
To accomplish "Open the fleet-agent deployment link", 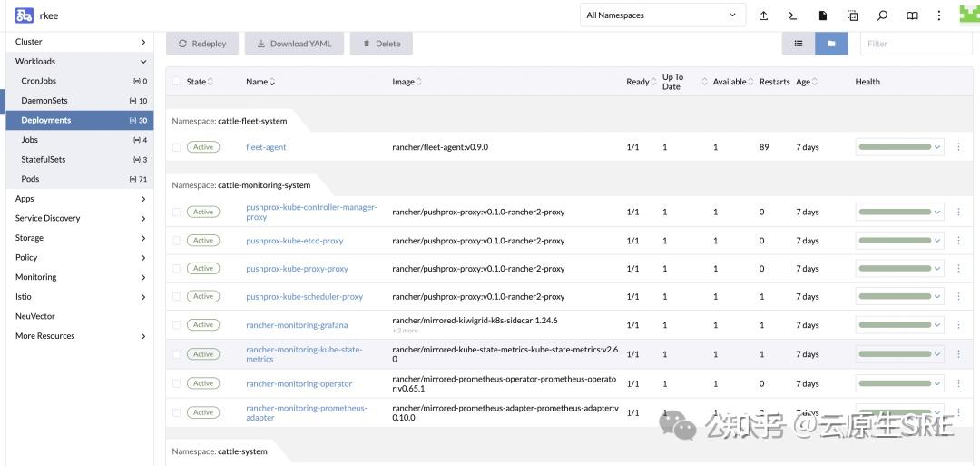I will pos(266,147).
